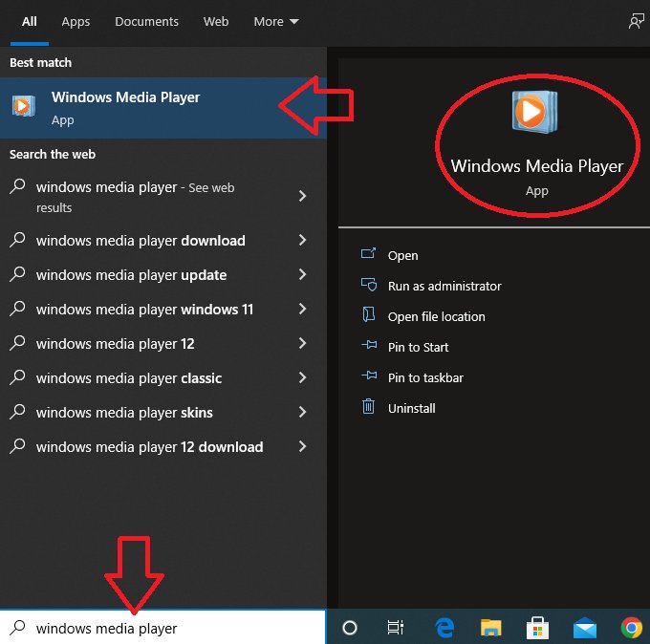The image size is (650, 644).
Task: Click the Open file location icon
Action: (369, 315)
